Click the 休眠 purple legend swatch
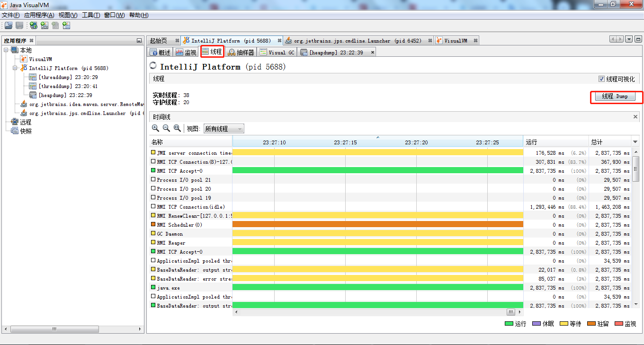Image resolution: width=644 pixels, height=345 pixels. point(537,324)
